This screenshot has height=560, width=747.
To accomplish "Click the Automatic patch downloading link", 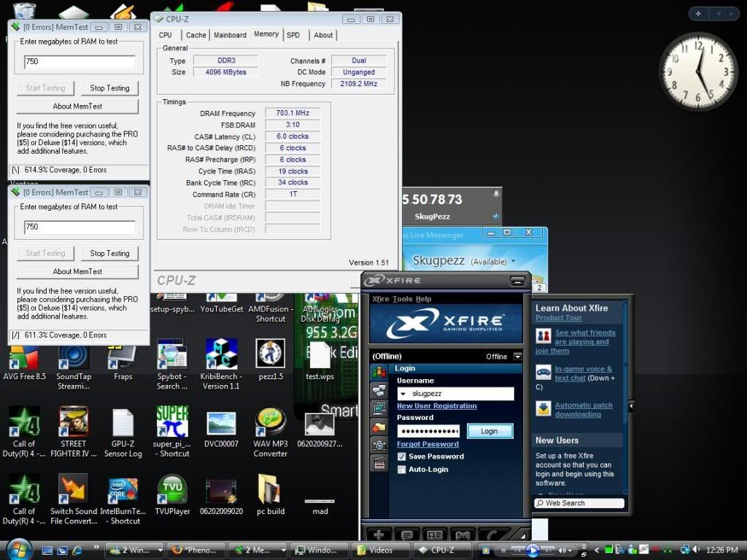I will (x=584, y=410).
